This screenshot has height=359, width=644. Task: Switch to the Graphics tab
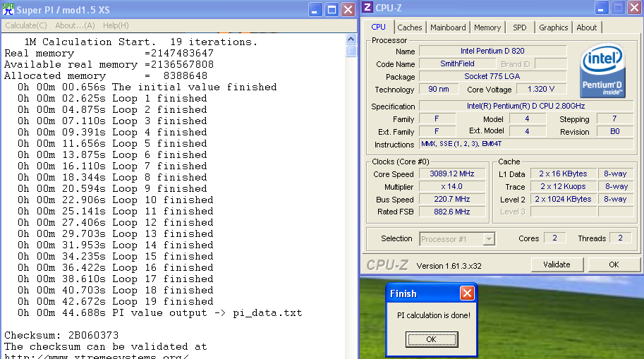click(553, 28)
